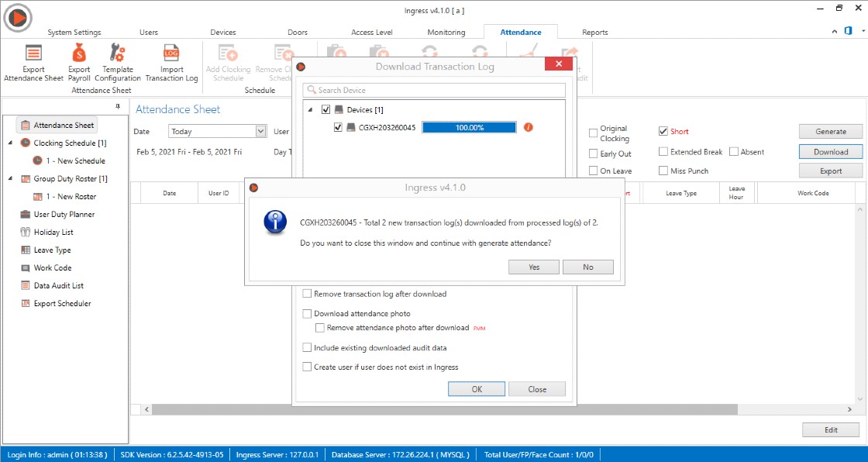Click OK in Download Transaction Log dialog
This screenshot has width=868, height=462.
[477, 389]
